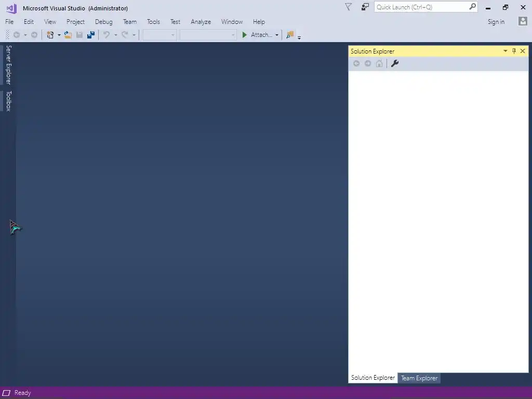Screen dimensions: 532x399
Task: Switch to the Team Explorer tab
Action: click(x=419, y=378)
